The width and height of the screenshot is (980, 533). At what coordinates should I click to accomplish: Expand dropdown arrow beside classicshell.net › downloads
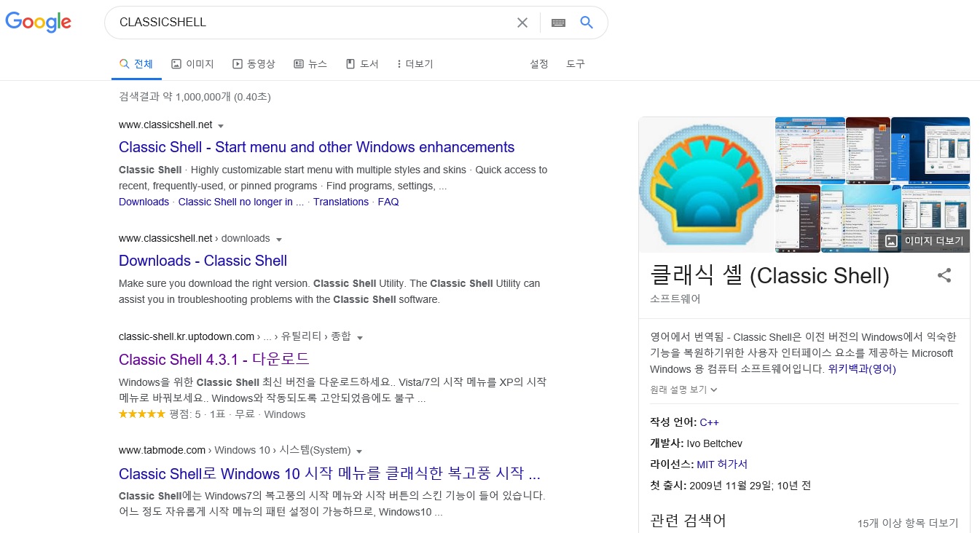click(278, 240)
